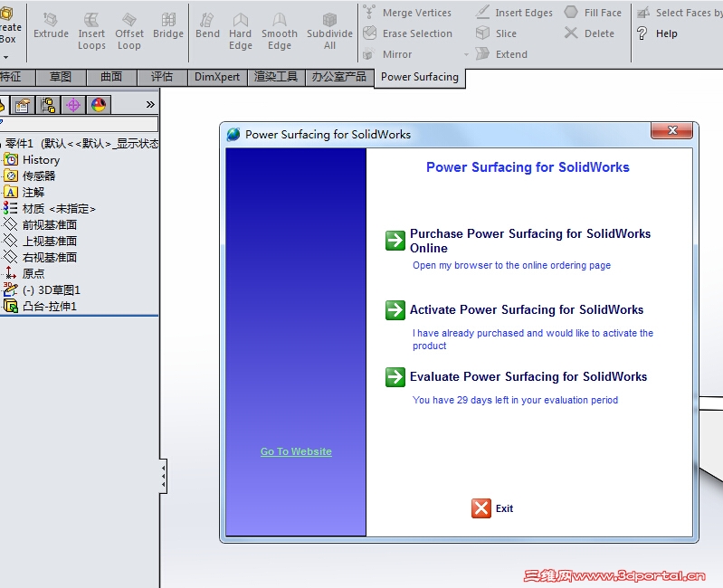
Task: Close the Power Surfacing dialog window
Action: 671,130
